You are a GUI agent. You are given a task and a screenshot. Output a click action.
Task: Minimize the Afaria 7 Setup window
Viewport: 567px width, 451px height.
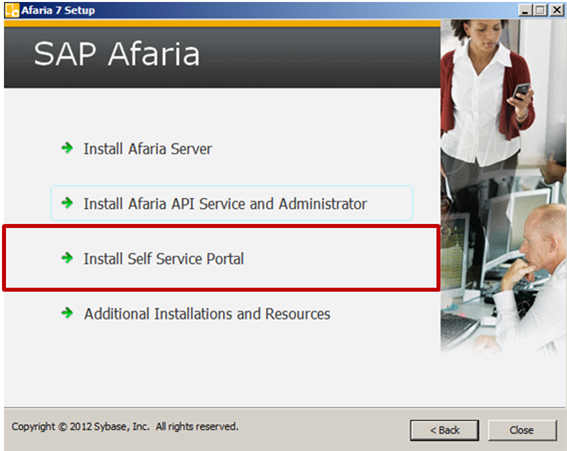click(x=525, y=10)
